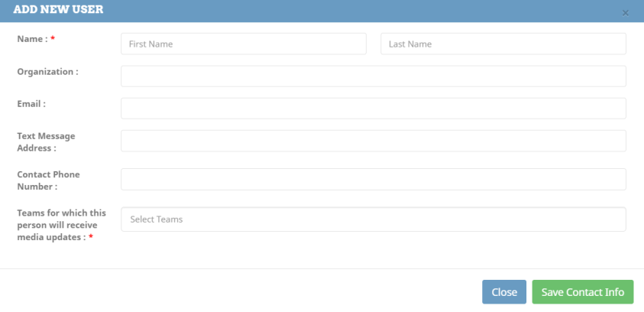Focus the Last Name text box
This screenshot has width=644, height=312.
[x=503, y=44]
